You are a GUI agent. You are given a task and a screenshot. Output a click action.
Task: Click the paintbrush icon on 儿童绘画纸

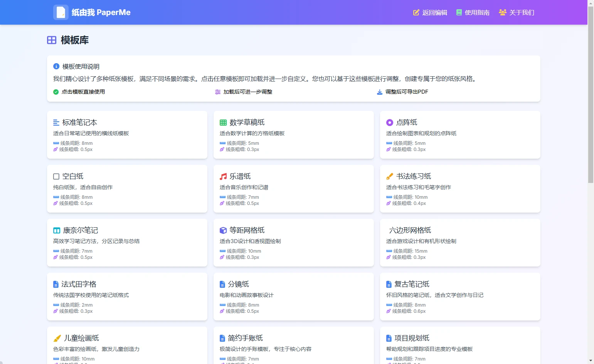(57, 338)
